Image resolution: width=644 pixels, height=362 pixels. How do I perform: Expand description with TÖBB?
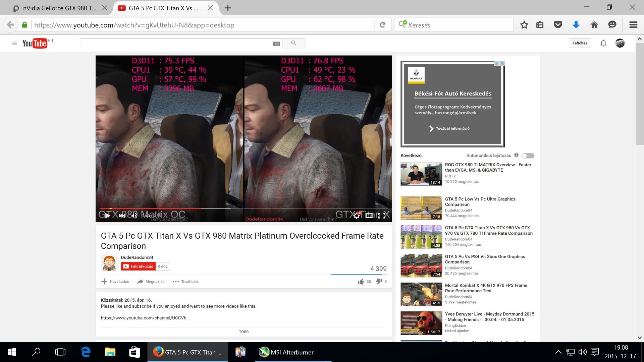(x=244, y=332)
